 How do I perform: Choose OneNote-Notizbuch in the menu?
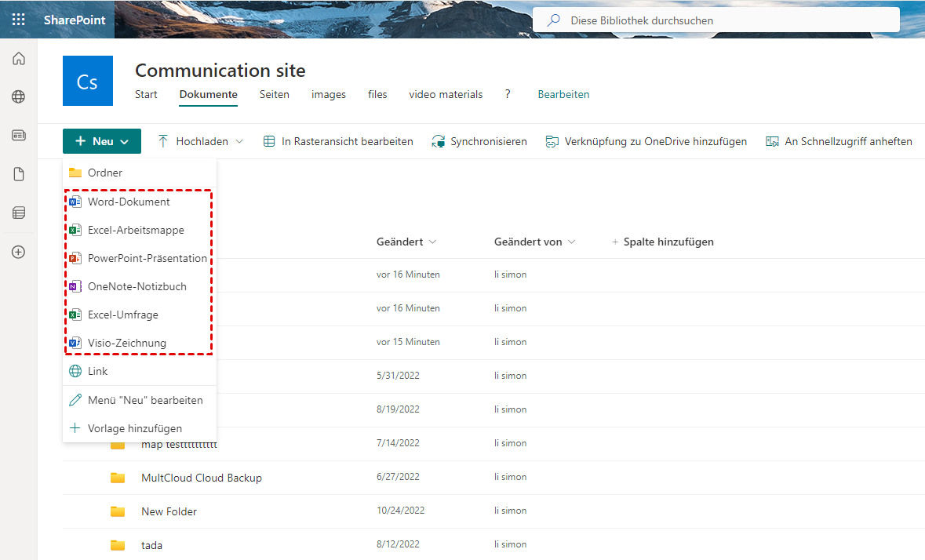coord(140,286)
